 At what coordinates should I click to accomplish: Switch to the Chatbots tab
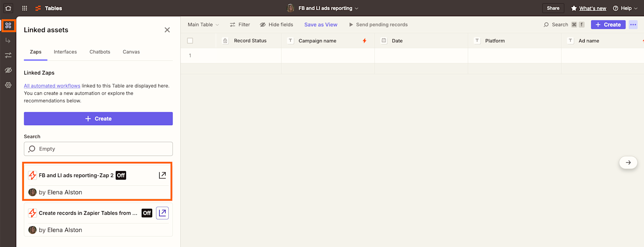(100, 52)
